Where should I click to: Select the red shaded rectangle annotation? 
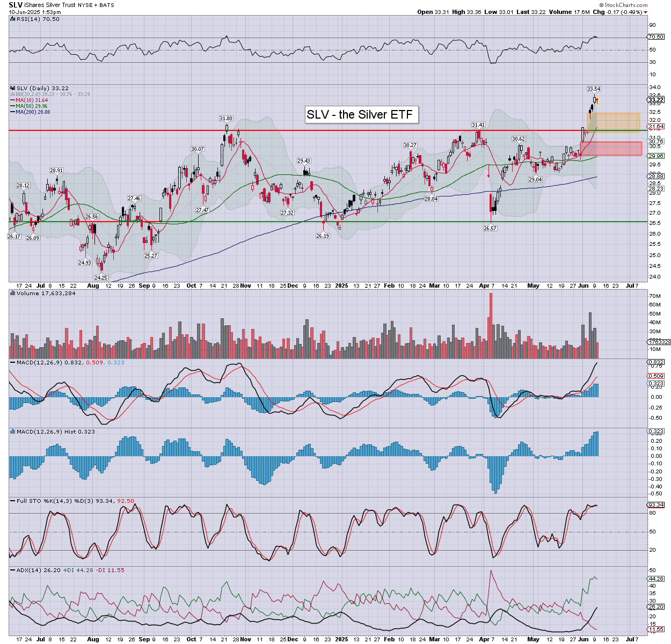tap(611, 149)
